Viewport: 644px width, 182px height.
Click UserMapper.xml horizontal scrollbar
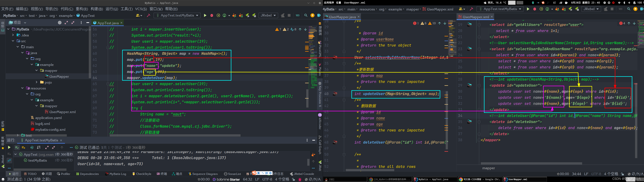pyautogui.click(x=531, y=163)
